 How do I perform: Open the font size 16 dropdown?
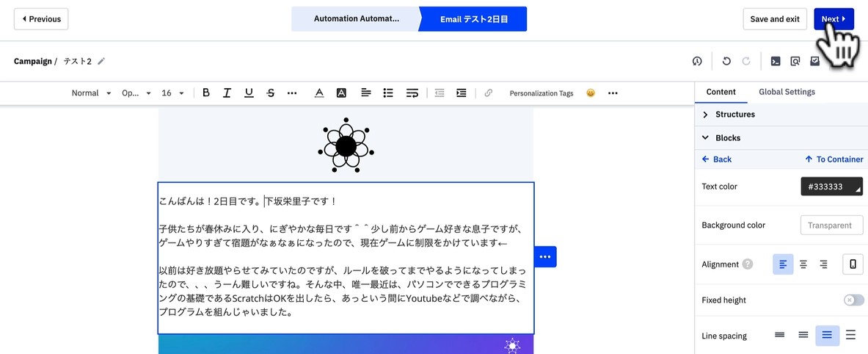[172, 93]
